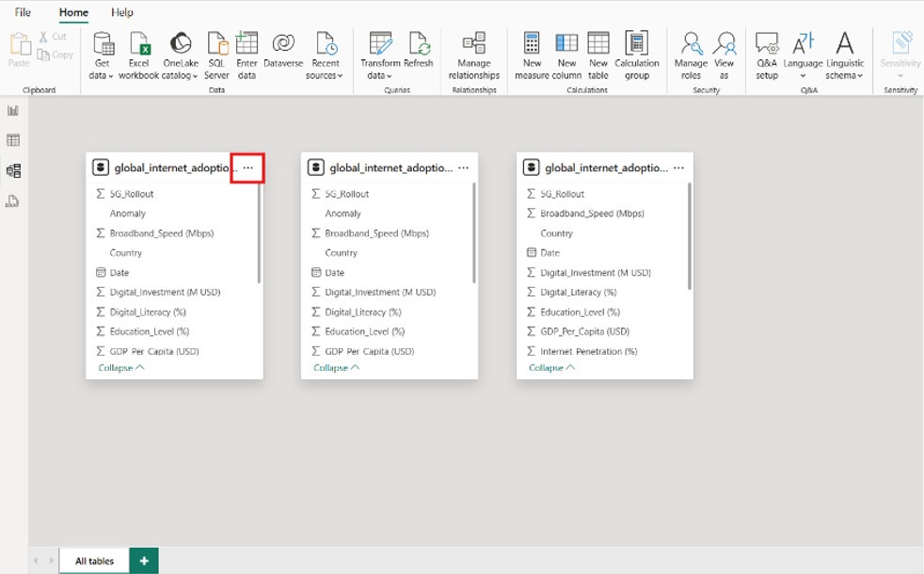Add a new model layout with plus button
Screen dimensions: 924x574
pyautogui.click(x=143, y=561)
